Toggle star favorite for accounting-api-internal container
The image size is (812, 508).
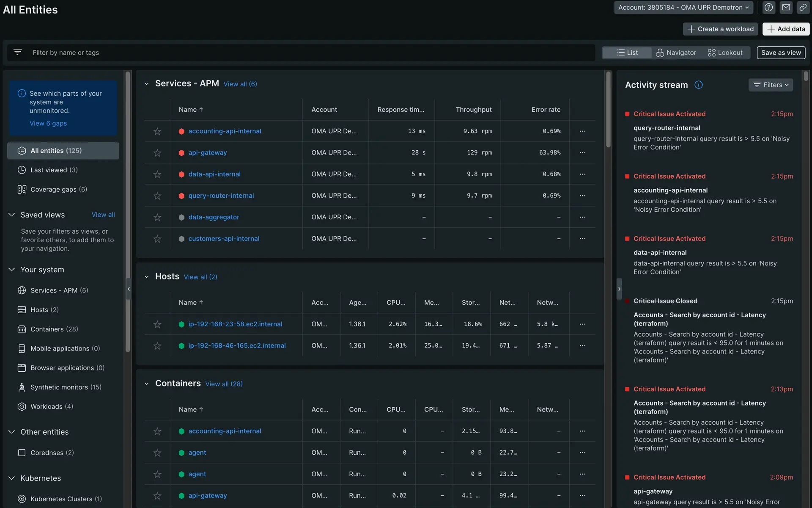point(157,431)
